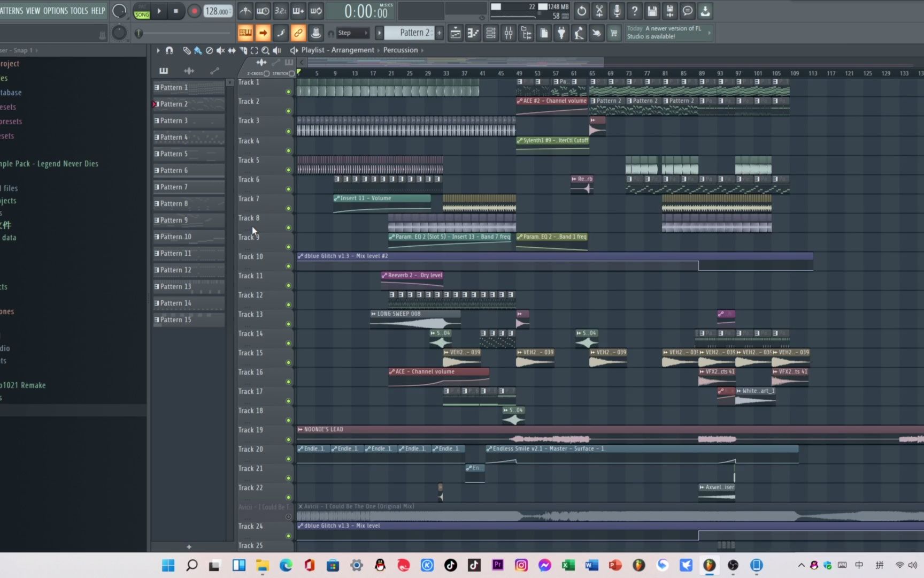
Task: Select the playlist zoom tool
Action: click(265, 50)
